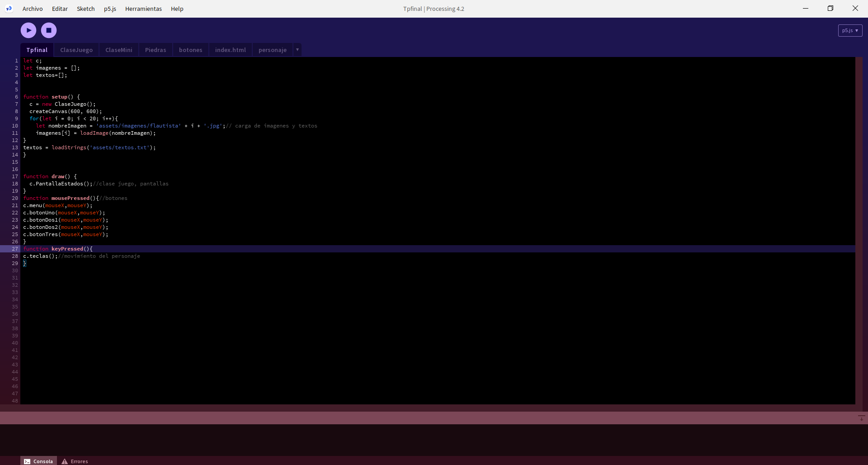Viewport: 868px width, 465px height.
Task: Click 'let imagenes = [];' on line 2
Action: tap(52, 68)
